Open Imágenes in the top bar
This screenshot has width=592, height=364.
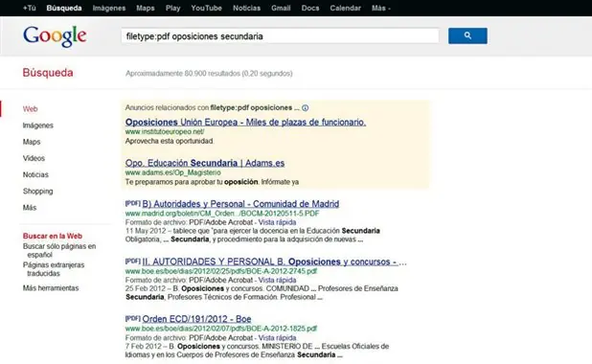tap(109, 8)
